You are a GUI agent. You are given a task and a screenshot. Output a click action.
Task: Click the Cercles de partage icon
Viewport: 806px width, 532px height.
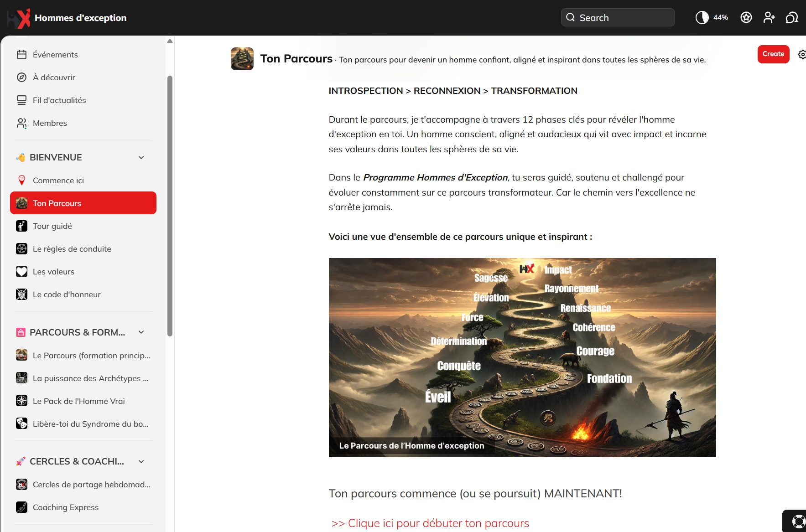pyautogui.click(x=21, y=484)
